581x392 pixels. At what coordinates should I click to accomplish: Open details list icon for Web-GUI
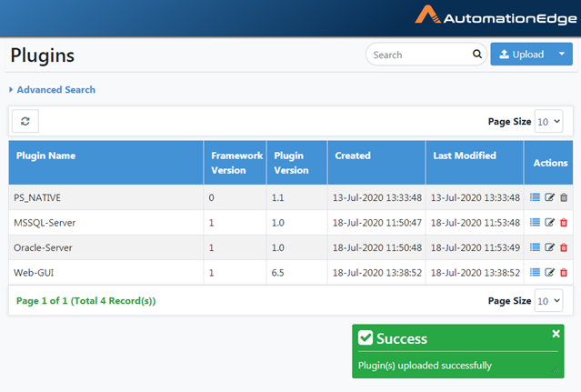[535, 272]
